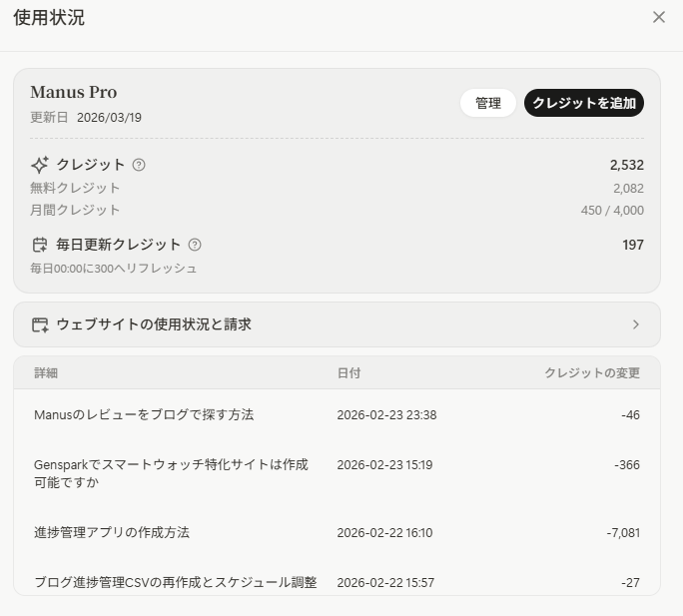Click the クレジットの変更 column header

click(591, 372)
